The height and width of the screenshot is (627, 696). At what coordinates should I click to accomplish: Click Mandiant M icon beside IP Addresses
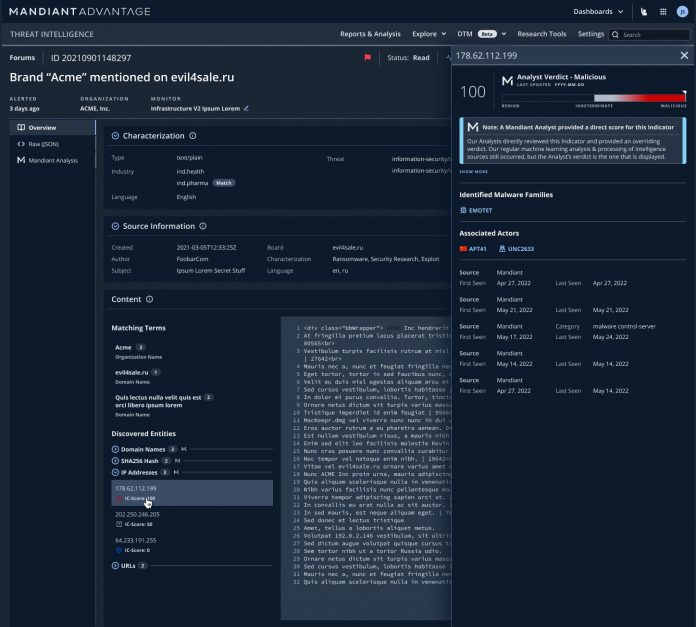point(176,472)
